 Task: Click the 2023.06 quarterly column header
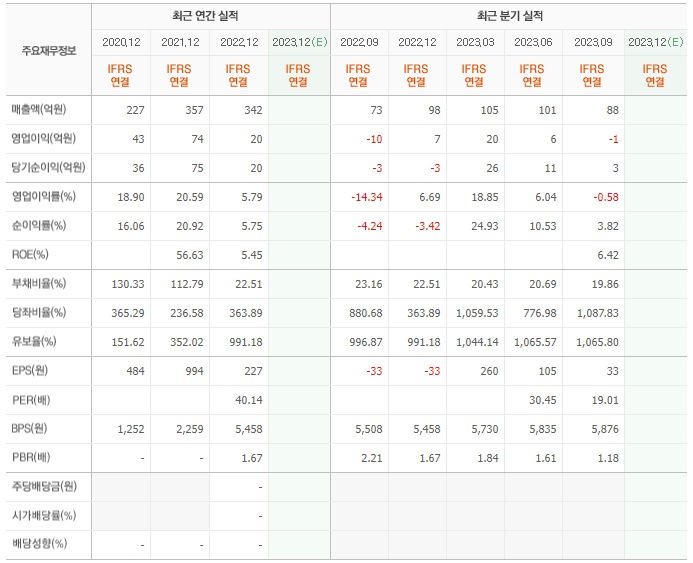(x=533, y=42)
